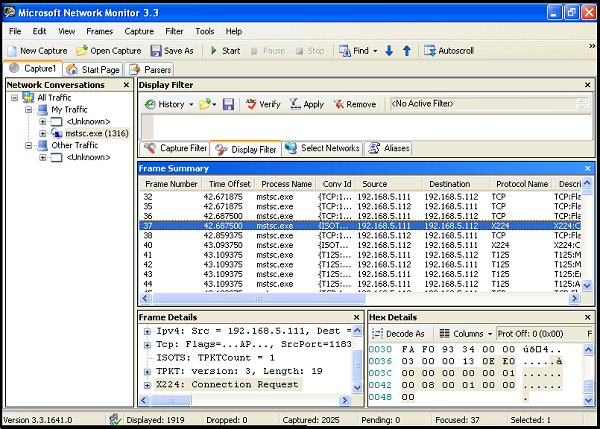
Task: Click the status bar network icon
Action: coord(114,419)
